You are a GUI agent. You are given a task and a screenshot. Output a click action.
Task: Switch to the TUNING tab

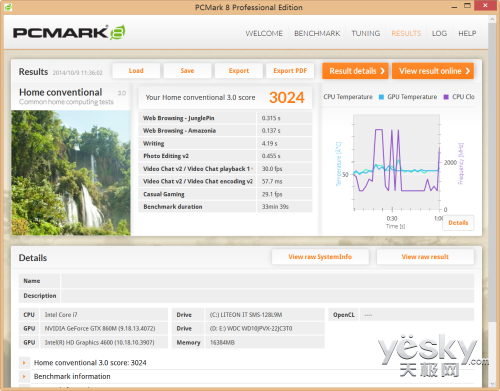366,33
